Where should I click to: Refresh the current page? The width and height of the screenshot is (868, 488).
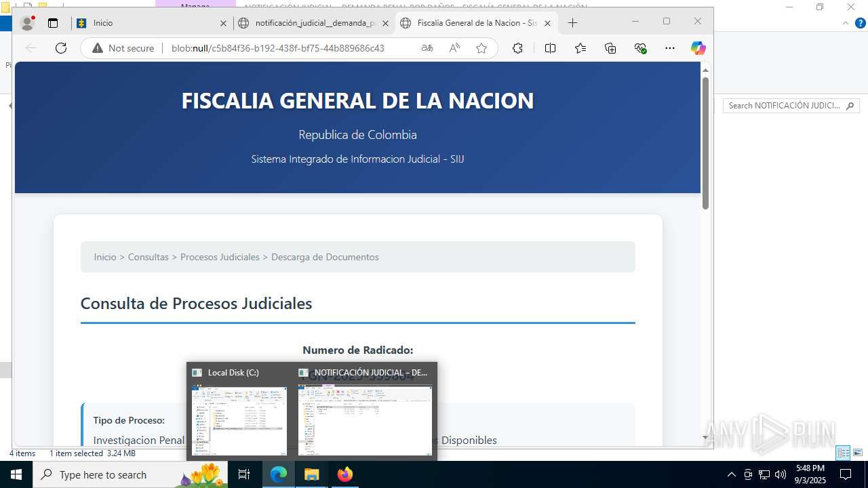[61, 48]
